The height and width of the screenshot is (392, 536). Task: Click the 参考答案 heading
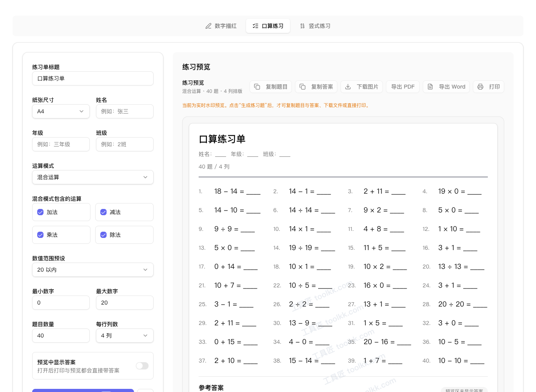click(211, 388)
